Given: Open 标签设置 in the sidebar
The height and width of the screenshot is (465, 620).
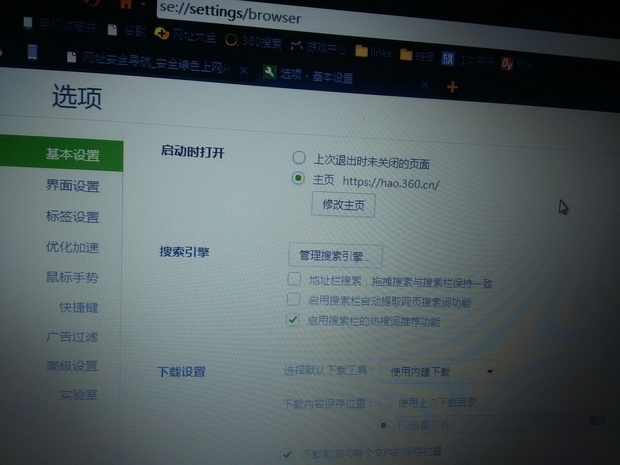Looking at the screenshot, I should [x=72, y=216].
